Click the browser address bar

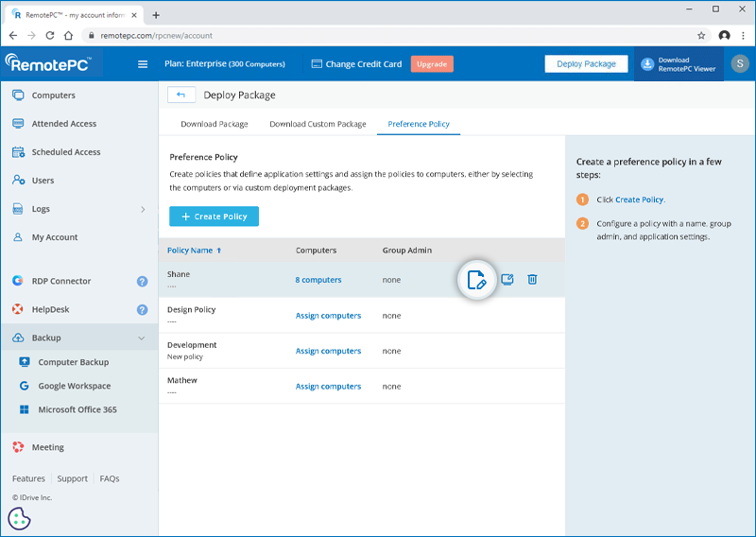pos(378,35)
